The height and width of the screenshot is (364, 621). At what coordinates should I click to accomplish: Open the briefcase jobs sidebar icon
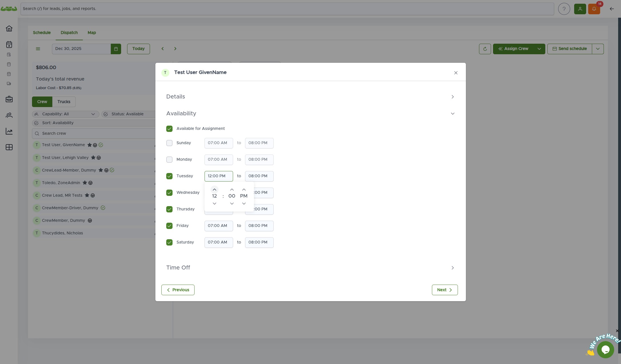9,99
